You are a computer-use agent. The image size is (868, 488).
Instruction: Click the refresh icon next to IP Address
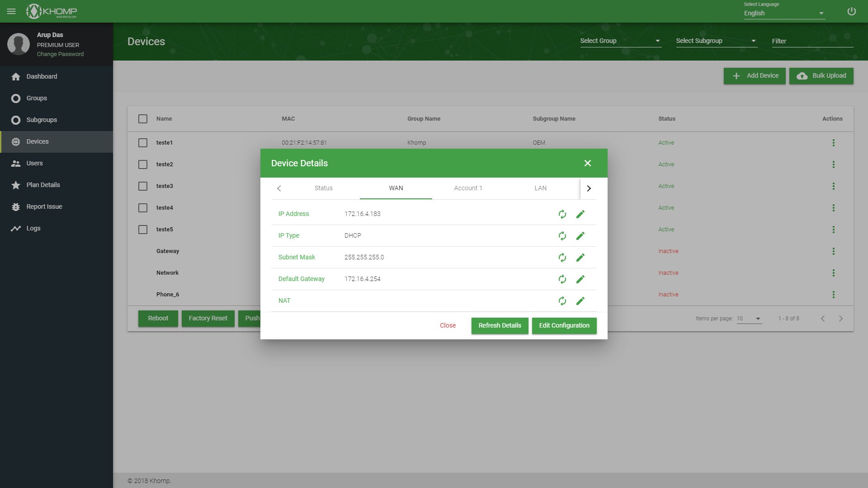563,214
